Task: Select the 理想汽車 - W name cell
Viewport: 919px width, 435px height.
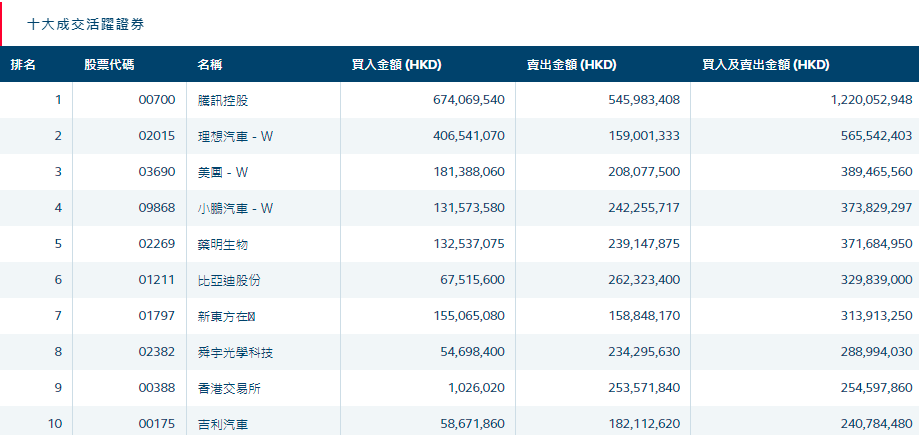Action: click(236, 136)
